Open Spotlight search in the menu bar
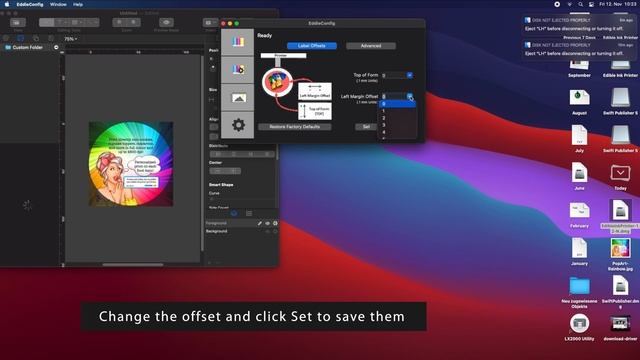The width and height of the screenshot is (640, 360). [580, 4]
